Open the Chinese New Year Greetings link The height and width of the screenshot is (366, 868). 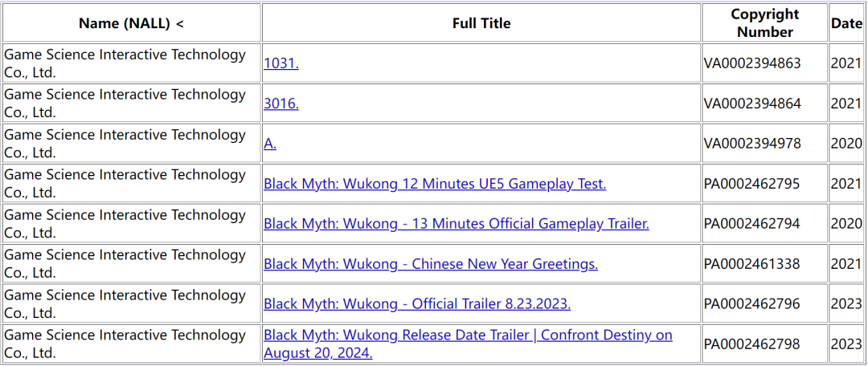[430, 264]
